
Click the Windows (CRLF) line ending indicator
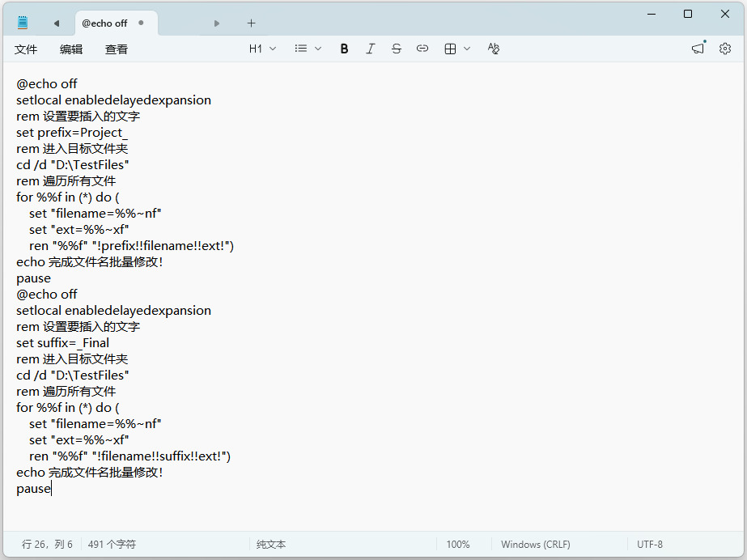536,545
